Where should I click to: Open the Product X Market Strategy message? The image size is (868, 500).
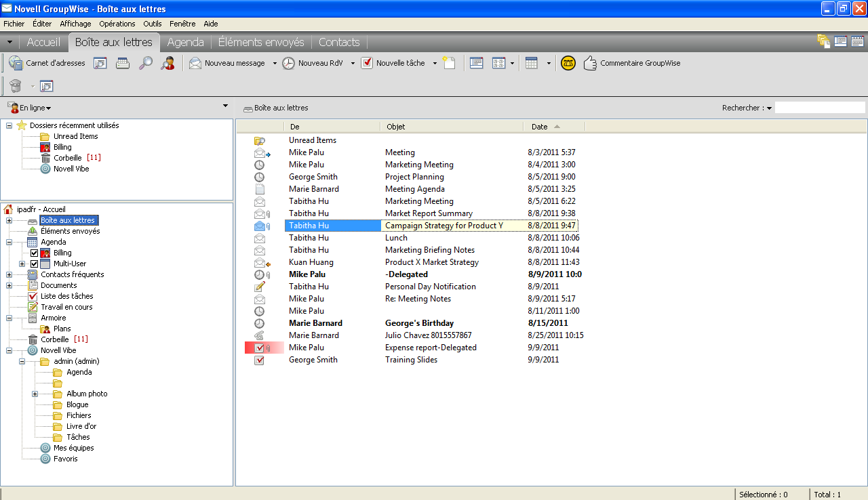point(432,262)
